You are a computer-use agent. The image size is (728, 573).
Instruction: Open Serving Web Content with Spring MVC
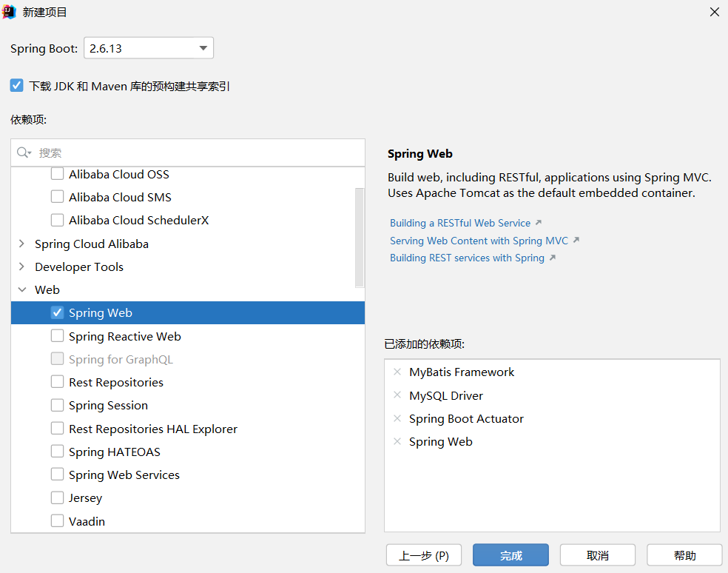[x=479, y=241]
